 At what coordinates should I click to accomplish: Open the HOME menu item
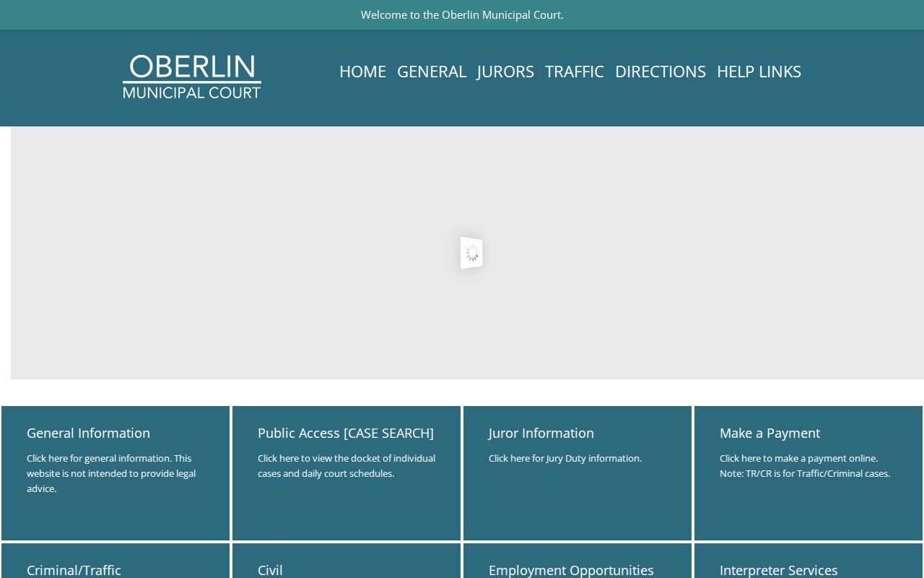pyautogui.click(x=362, y=72)
